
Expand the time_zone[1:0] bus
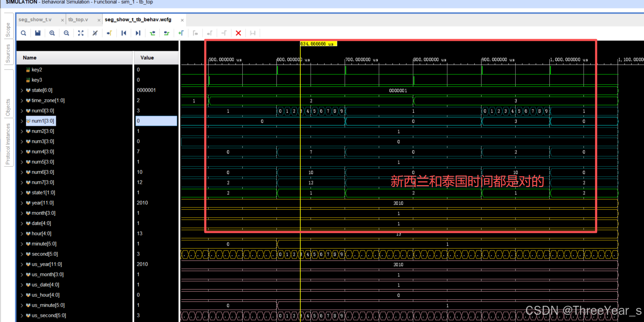point(22,101)
